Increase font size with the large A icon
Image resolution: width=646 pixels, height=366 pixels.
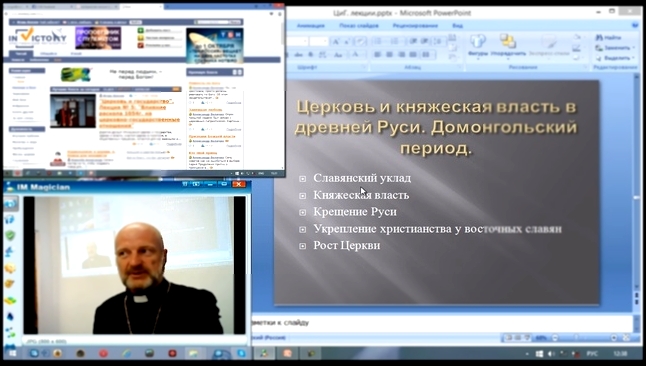[336, 41]
